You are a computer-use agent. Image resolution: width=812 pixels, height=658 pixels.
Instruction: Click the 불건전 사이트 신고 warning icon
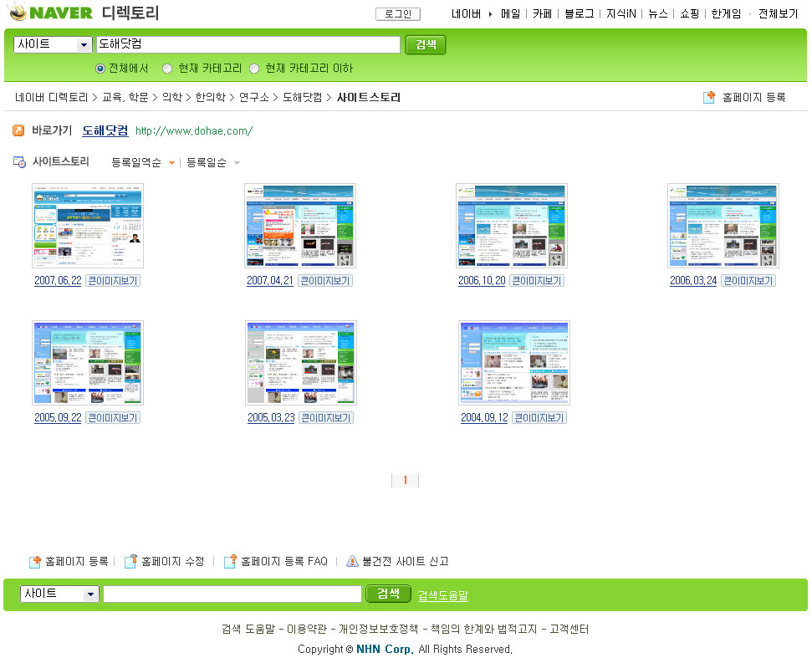352,561
